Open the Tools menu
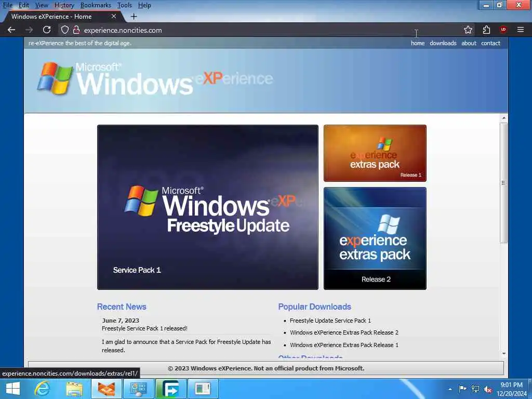The height and width of the screenshot is (399, 532). click(x=125, y=5)
